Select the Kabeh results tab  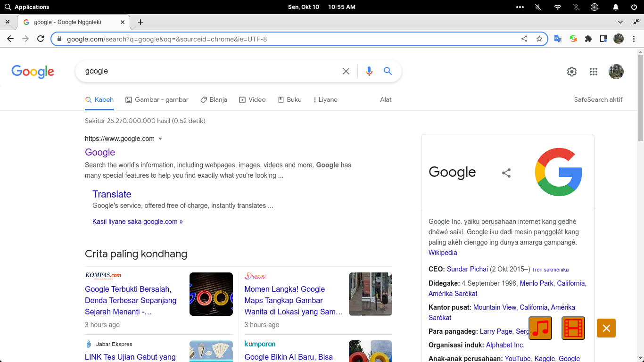coord(99,100)
